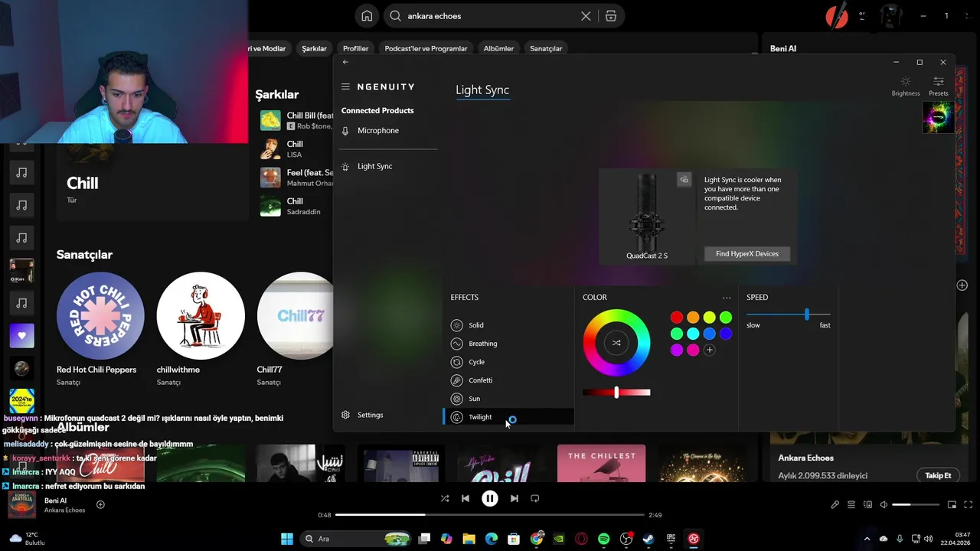This screenshot has width=980, height=551.
Task: Pick the orange color swatch
Action: pos(693,318)
